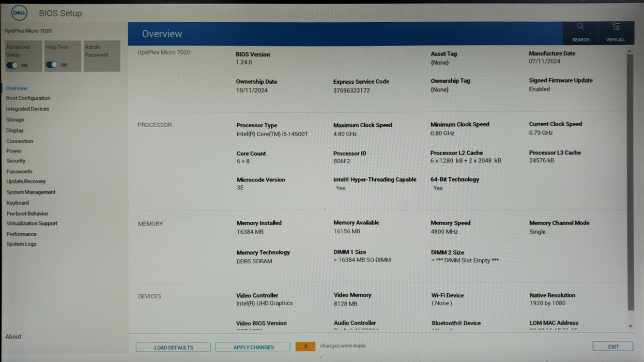Click the Apply Changes button

click(253, 347)
